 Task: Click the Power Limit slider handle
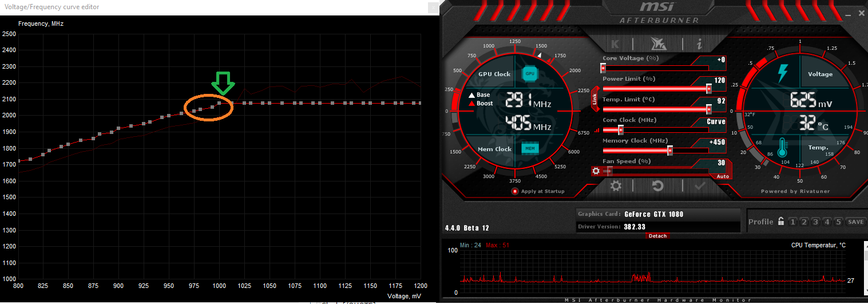click(x=709, y=89)
